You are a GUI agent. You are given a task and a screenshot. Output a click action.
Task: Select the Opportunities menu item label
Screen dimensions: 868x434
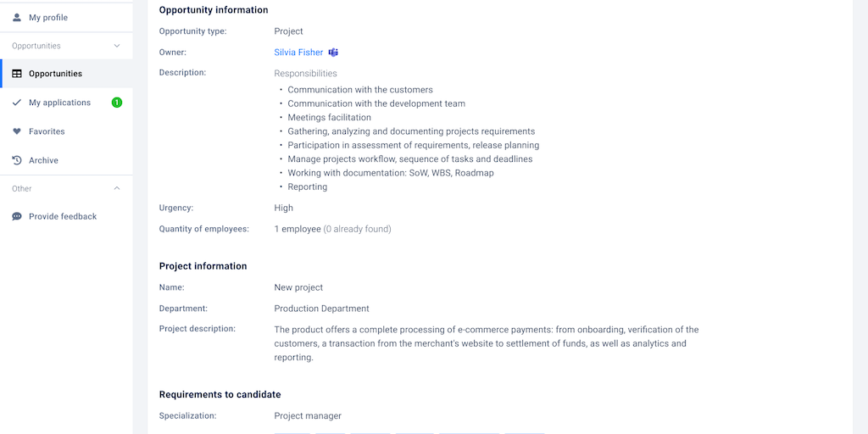click(x=55, y=74)
